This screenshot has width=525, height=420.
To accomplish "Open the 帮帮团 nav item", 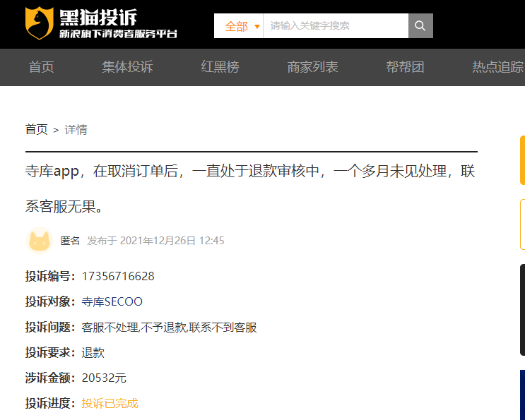I will (405, 67).
